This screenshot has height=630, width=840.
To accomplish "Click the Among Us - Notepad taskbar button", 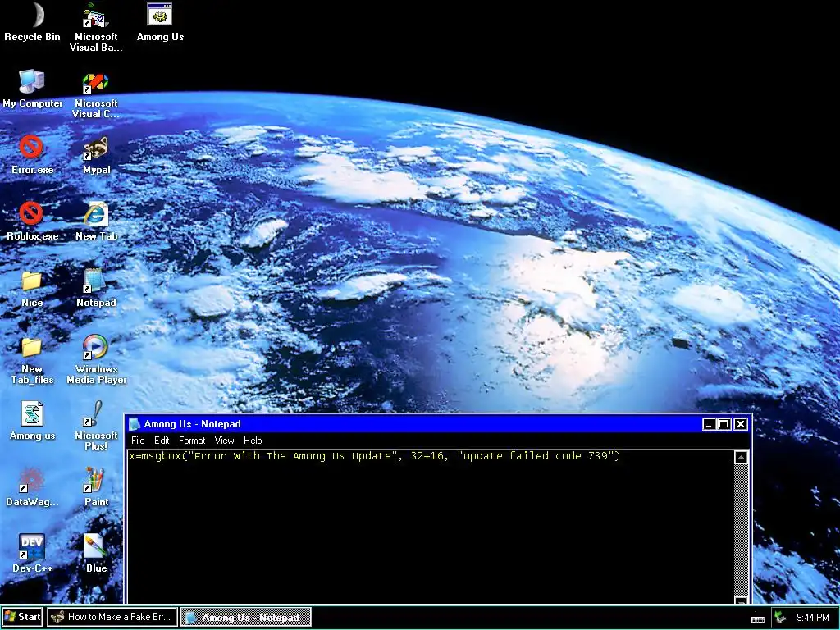I will coord(246,617).
